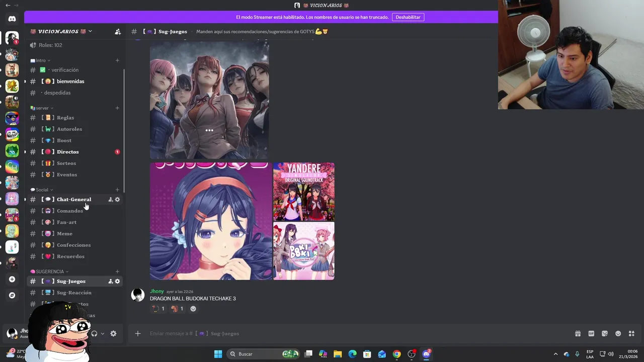Switch to the Fan-art channel
The width and height of the screenshot is (644, 362).
coord(74,222)
